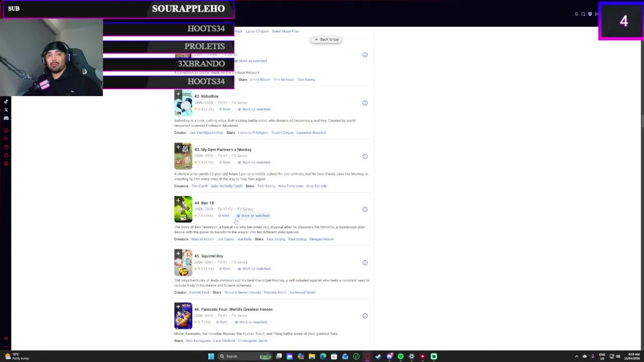Open Lacey Chabert link
Image resolution: width=644 pixels, height=362 pixels.
click(257, 31)
